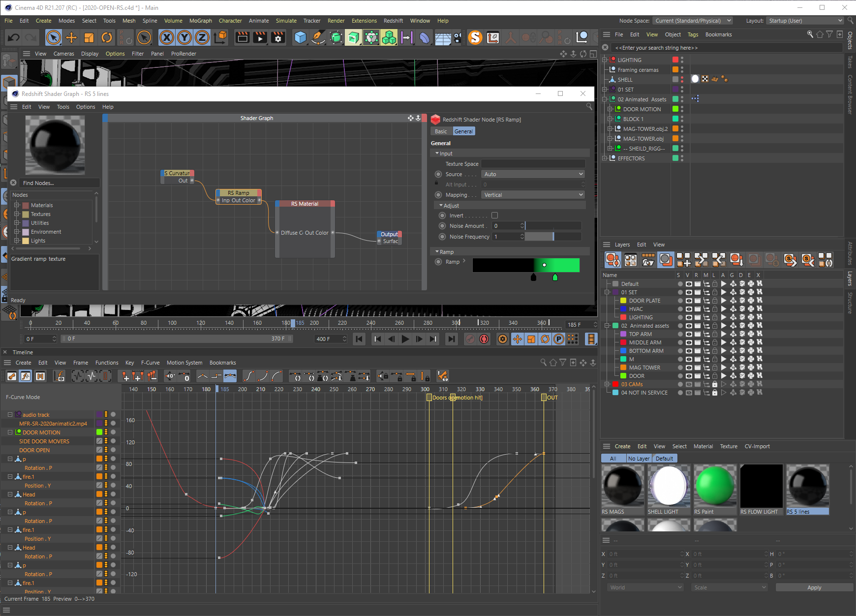The width and height of the screenshot is (856, 616).
Task: Collapse the Input section
Action: [437, 154]
